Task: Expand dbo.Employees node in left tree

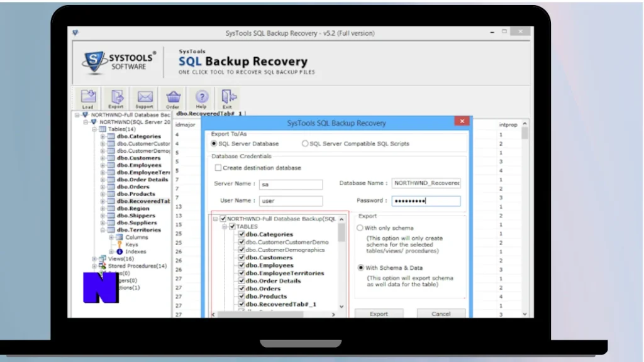Action: (103, 165)
